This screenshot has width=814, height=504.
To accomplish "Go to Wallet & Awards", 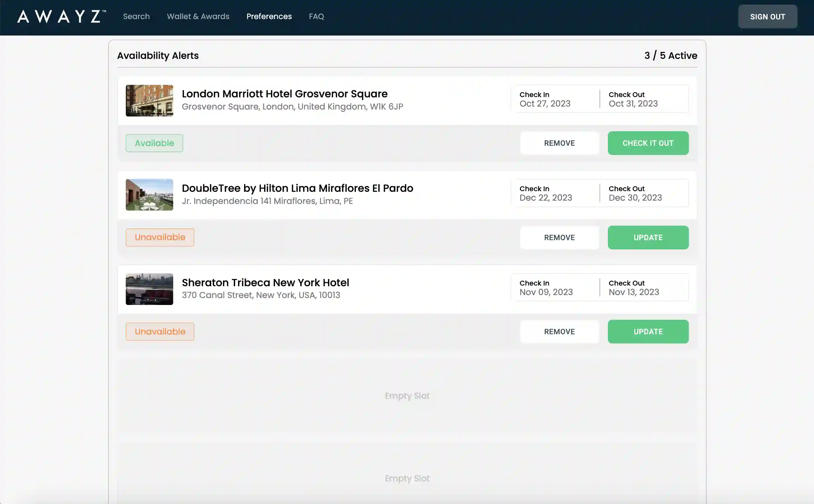I will point(198,16).
